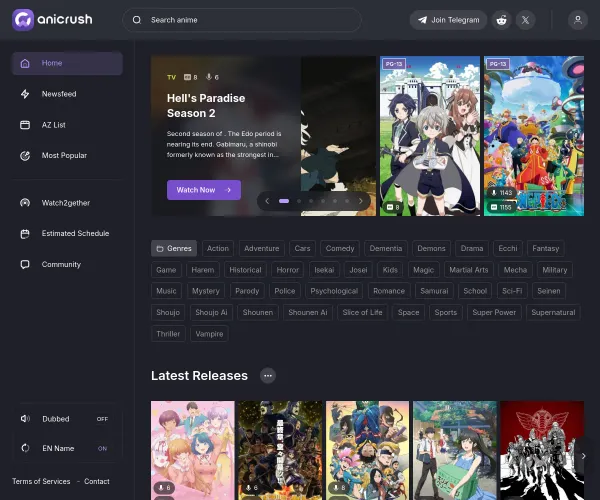Toggle the Dubbed switch
Screen dimensions: 600x500
click(x=102, y=419)
